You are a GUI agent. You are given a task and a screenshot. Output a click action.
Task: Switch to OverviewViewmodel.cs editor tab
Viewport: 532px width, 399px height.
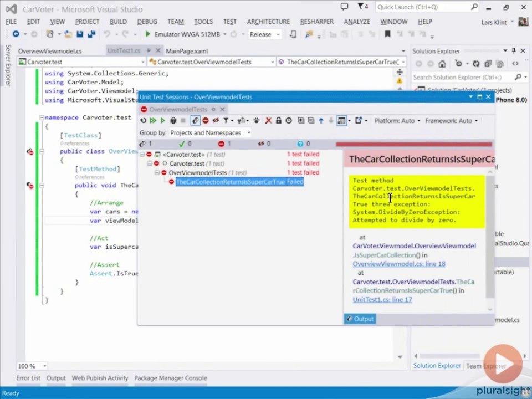[x=50, y=51]
